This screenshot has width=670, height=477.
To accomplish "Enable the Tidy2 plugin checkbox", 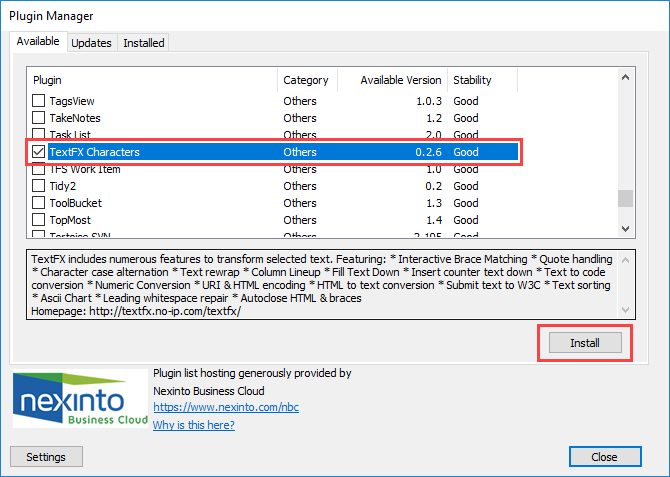I will [38, 186].
